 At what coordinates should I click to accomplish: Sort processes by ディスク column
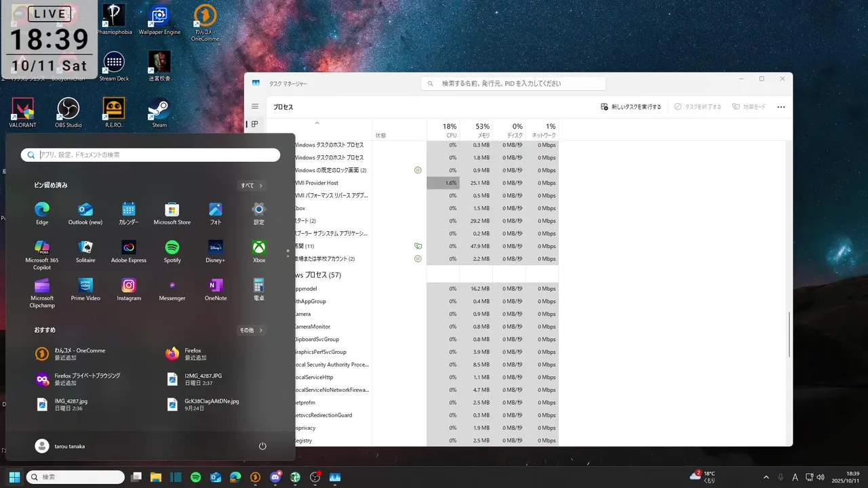[x=509, y=129]
